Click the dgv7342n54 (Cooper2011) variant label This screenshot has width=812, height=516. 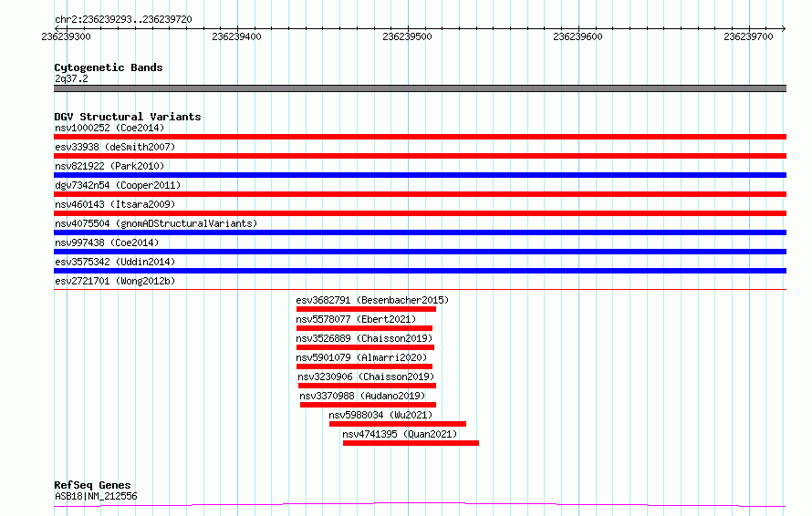pos(118,185)
